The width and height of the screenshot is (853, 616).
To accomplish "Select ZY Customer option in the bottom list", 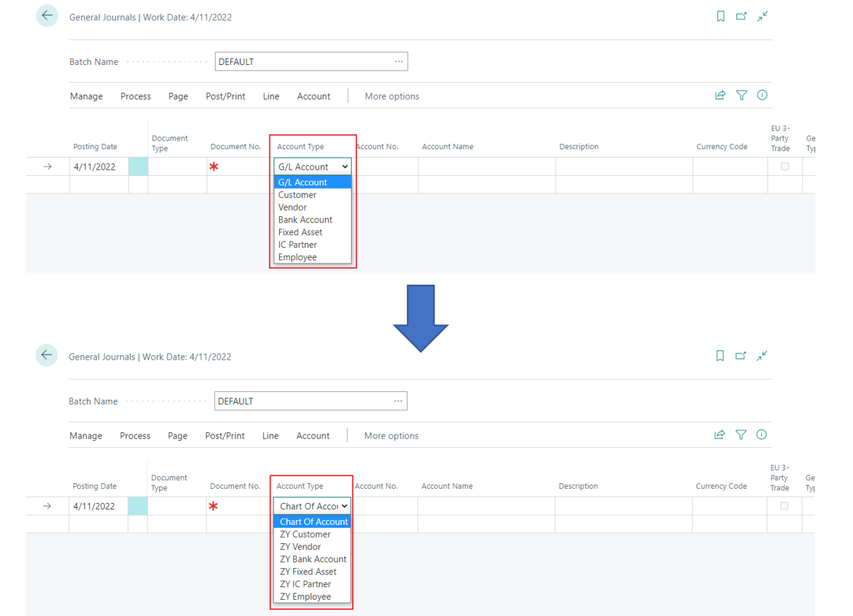I will coord(312,534).
